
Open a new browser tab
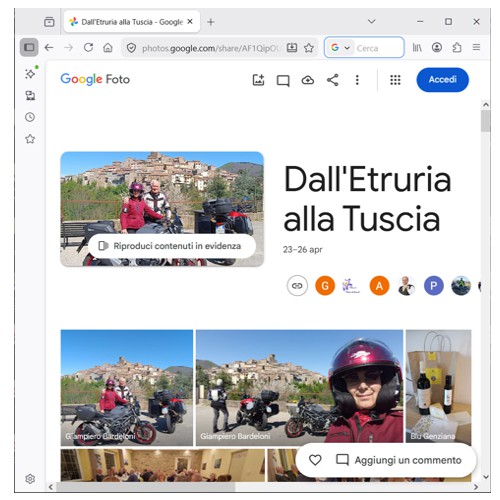211,22
